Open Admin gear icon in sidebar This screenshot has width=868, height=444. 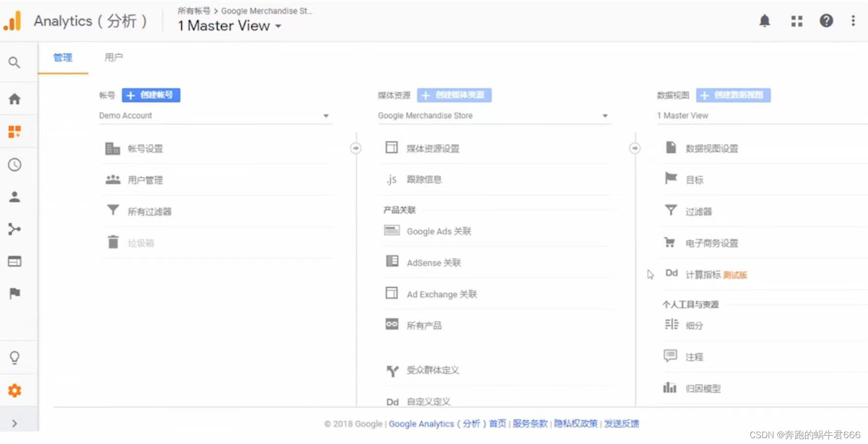coord(15,390)
